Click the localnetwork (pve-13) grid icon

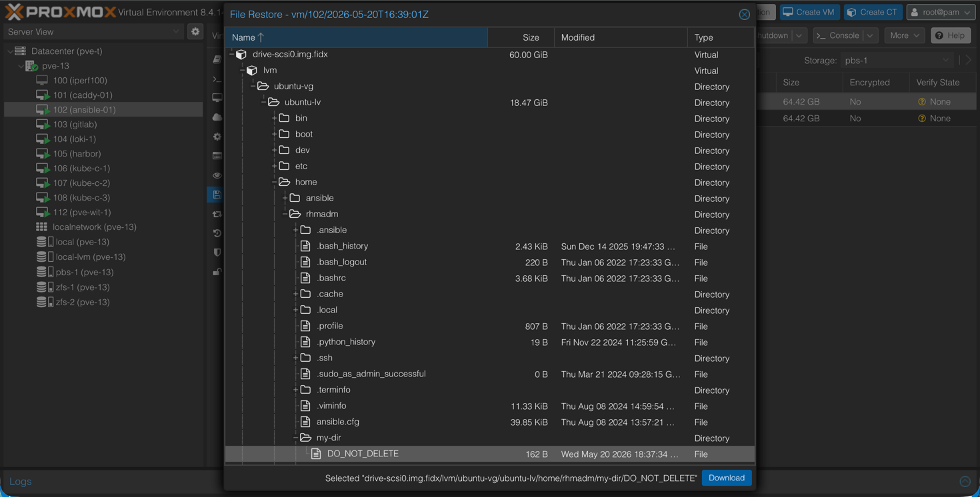pyautogui.click(x=42, y=227)
